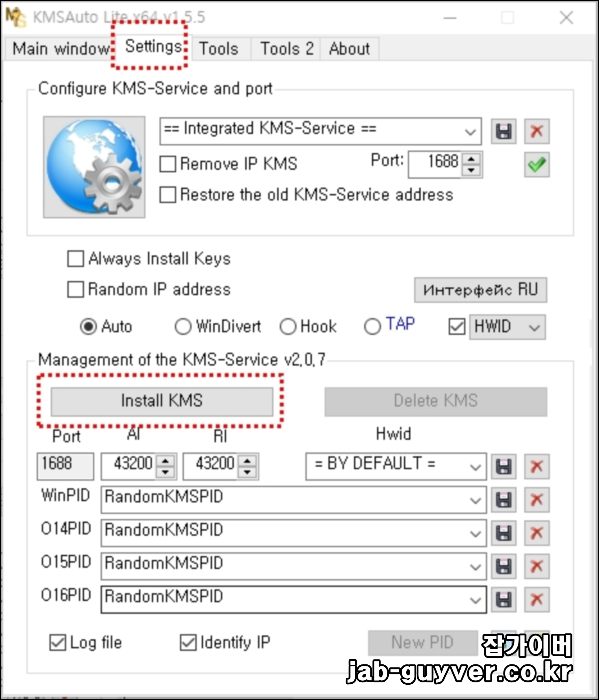Screen dimensions: 599x700
Task: Open the HWID dropdown list
Action: [x=534, y=327]
